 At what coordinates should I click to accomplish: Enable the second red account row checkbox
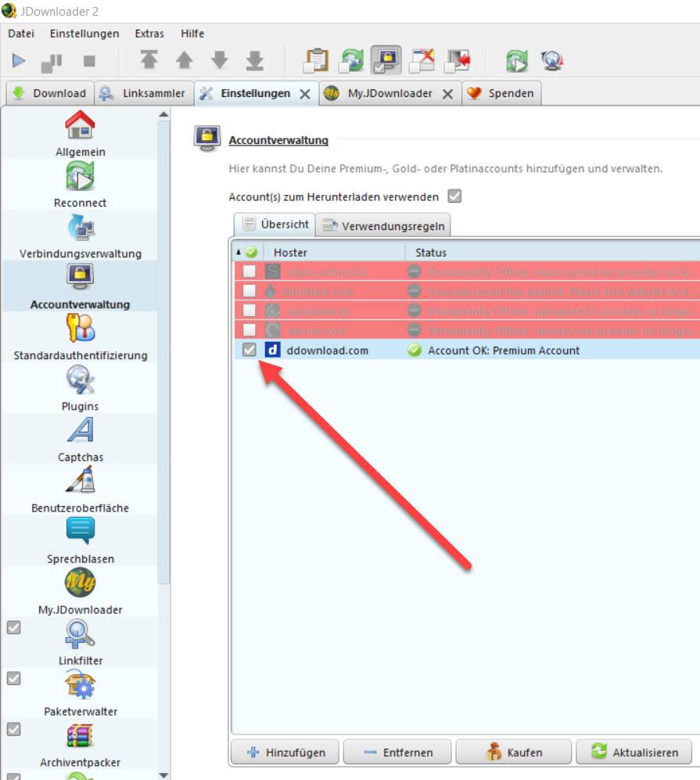(249, 290)
